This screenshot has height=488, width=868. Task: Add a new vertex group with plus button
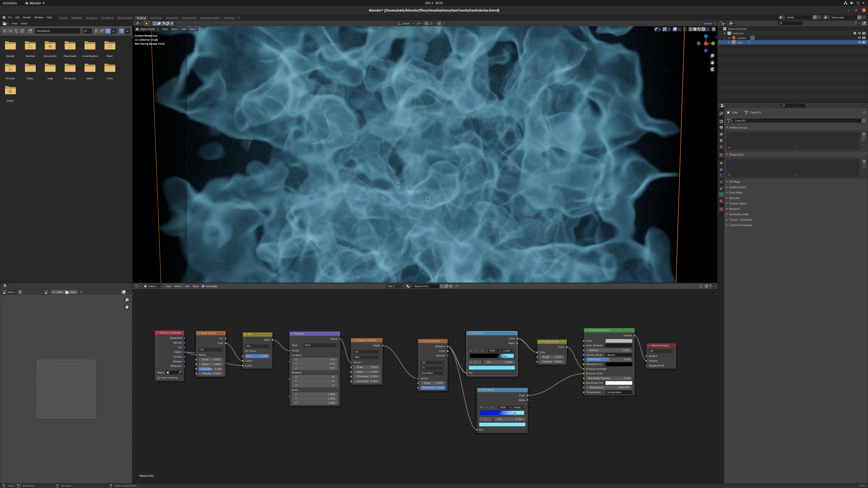(x=864, y=134)
